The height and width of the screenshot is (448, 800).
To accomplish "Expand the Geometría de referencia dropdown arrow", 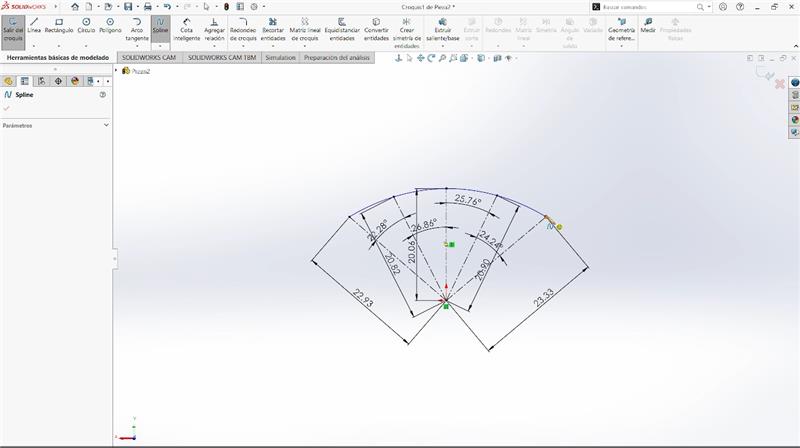I will click(621, 46).
